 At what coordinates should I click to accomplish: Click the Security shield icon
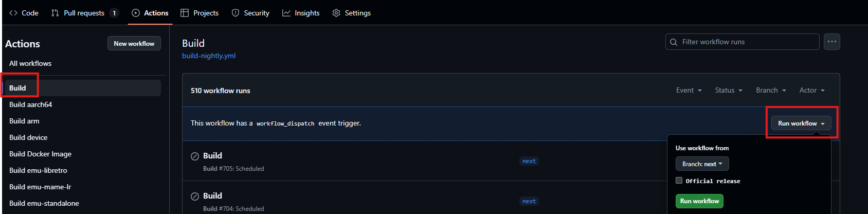(236, 13)
